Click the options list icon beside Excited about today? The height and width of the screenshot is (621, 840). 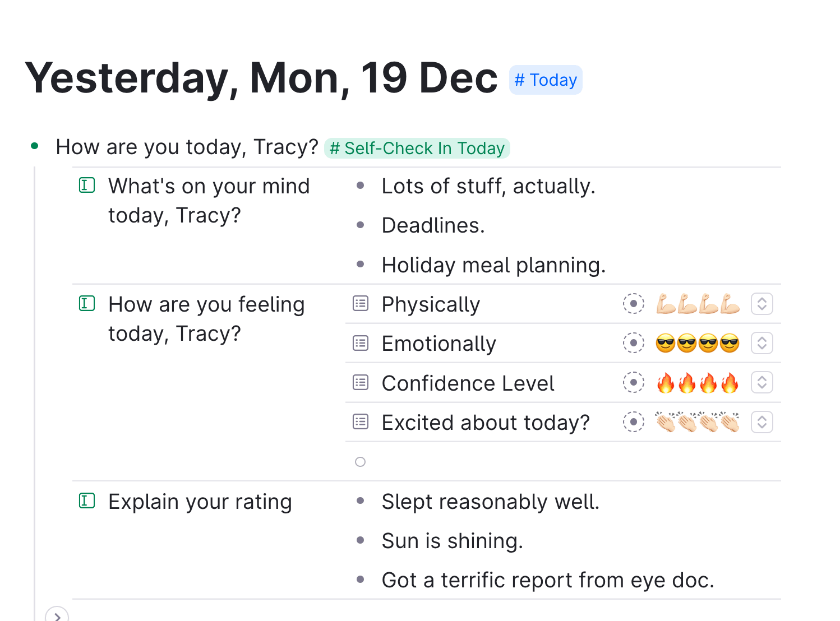(x=361, y=422)
